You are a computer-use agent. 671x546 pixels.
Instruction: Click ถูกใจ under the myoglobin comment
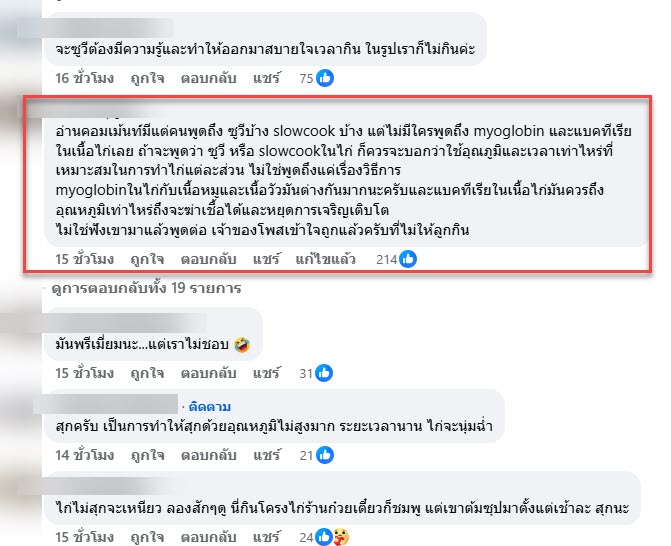click(147, 259)
